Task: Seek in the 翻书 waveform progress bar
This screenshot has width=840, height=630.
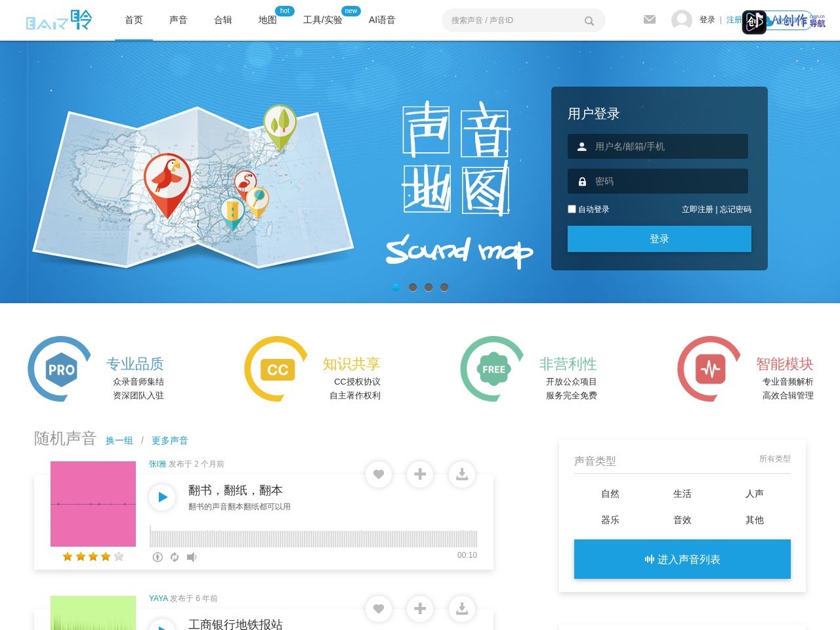Action: tap(313, 537)
